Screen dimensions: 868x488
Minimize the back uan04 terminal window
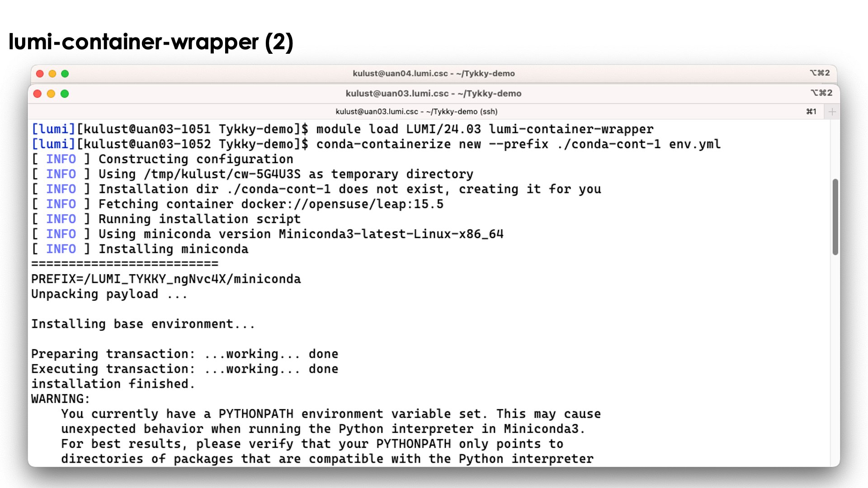coord(52,74)
